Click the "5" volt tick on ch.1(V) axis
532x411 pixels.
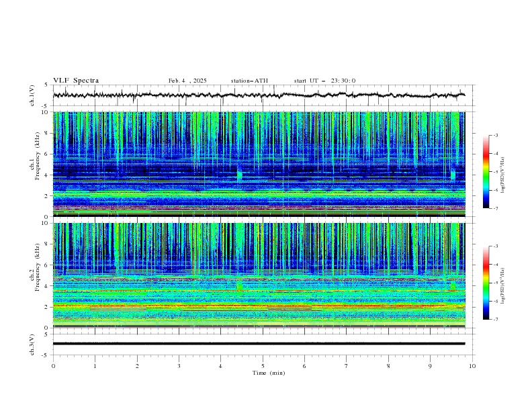tap(46, 85)
